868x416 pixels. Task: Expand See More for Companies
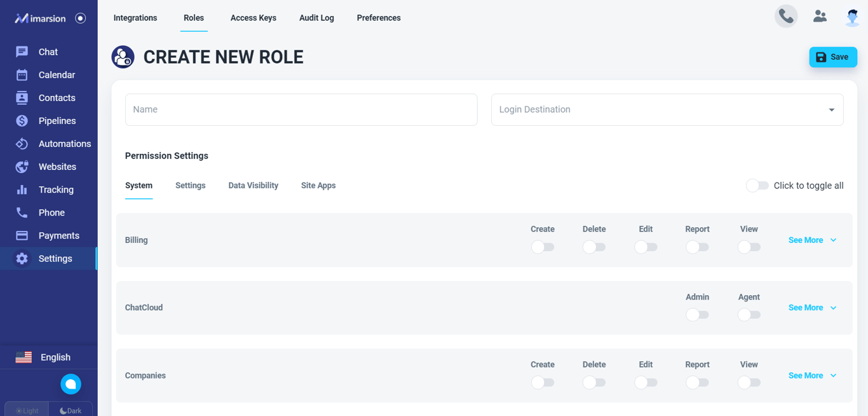(812, 376)
